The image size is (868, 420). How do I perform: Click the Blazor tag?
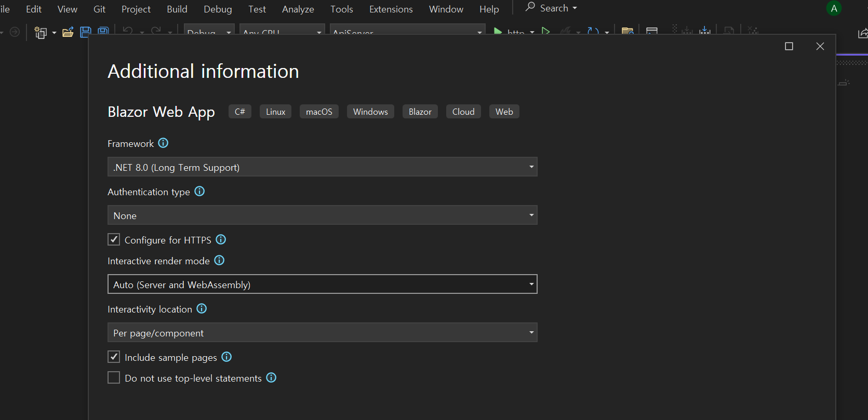click(420, 112)
